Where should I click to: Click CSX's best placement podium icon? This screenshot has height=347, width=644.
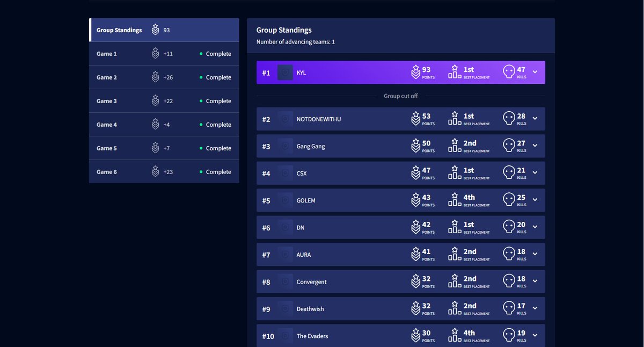click(455, 172)
